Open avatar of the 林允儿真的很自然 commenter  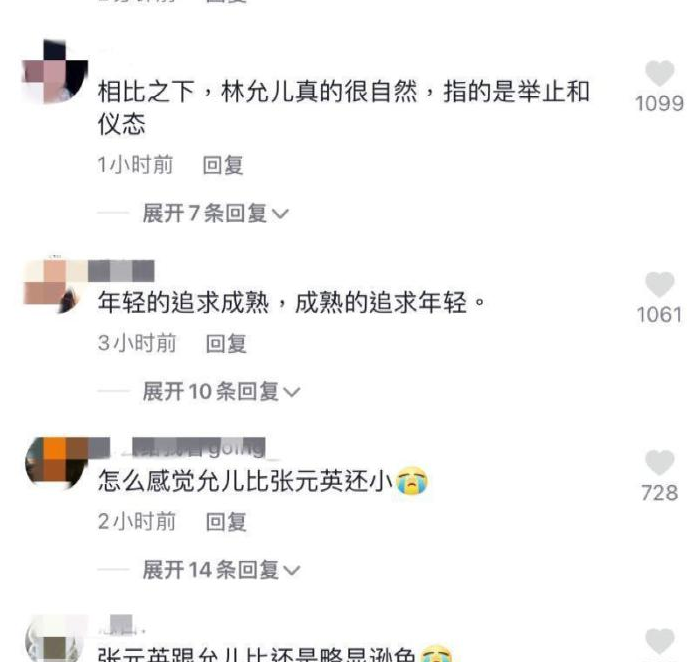[x=55, y=72]
